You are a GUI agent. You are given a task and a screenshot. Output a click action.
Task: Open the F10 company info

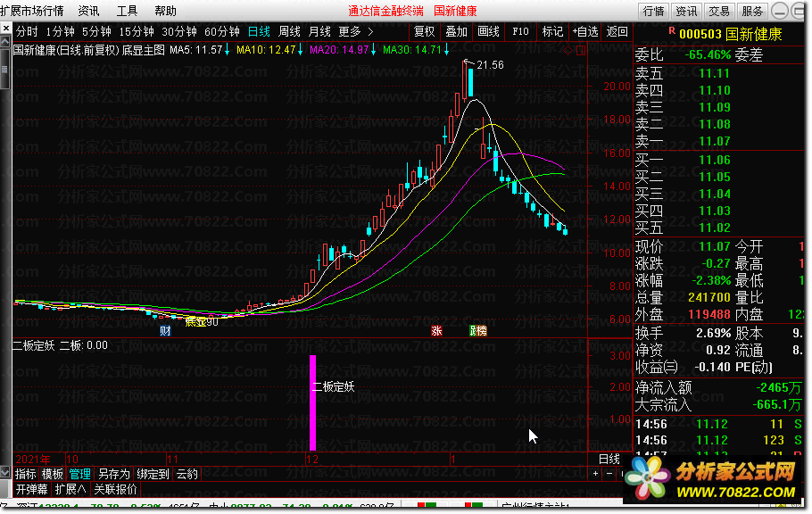[520, 32]
